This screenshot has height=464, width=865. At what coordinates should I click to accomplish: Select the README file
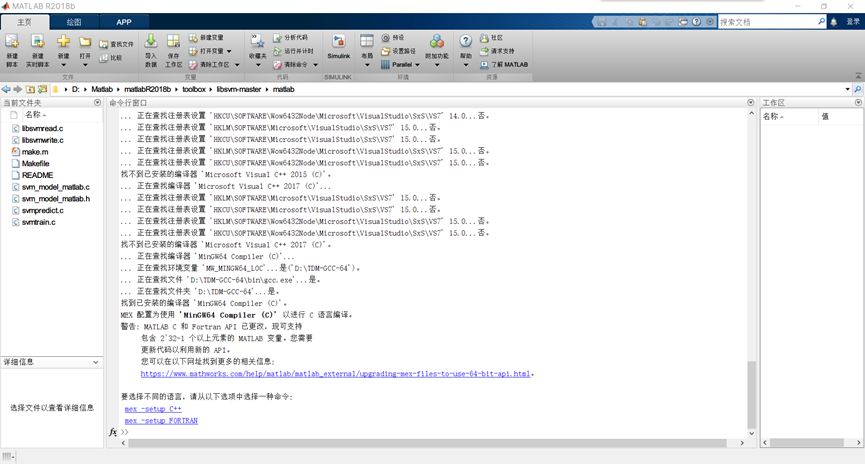point(38,175)
